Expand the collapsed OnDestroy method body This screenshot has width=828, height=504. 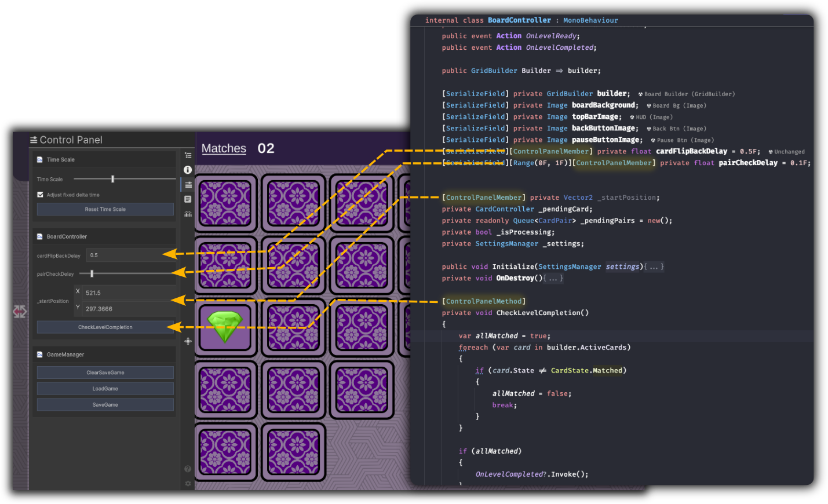(553, 279)
